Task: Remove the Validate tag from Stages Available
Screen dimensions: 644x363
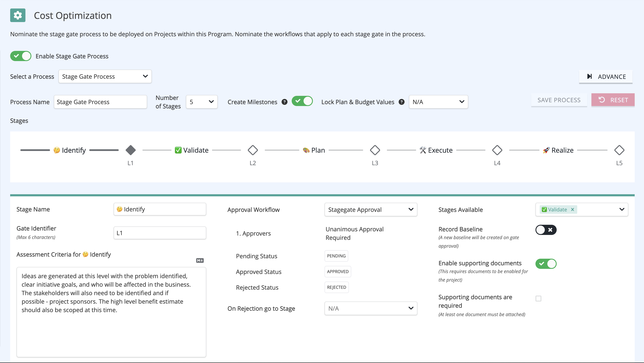Action: point(572,209)
